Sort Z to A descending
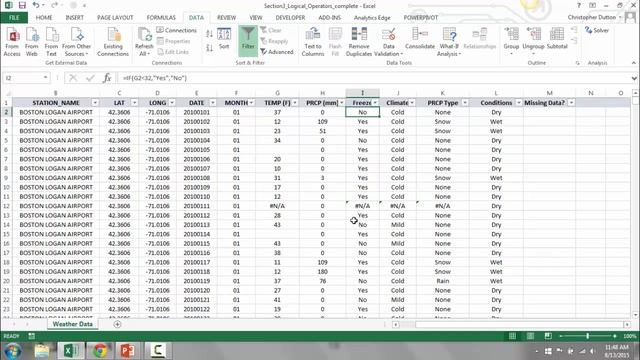The image size is (640, 360). [x=209, y=48]
